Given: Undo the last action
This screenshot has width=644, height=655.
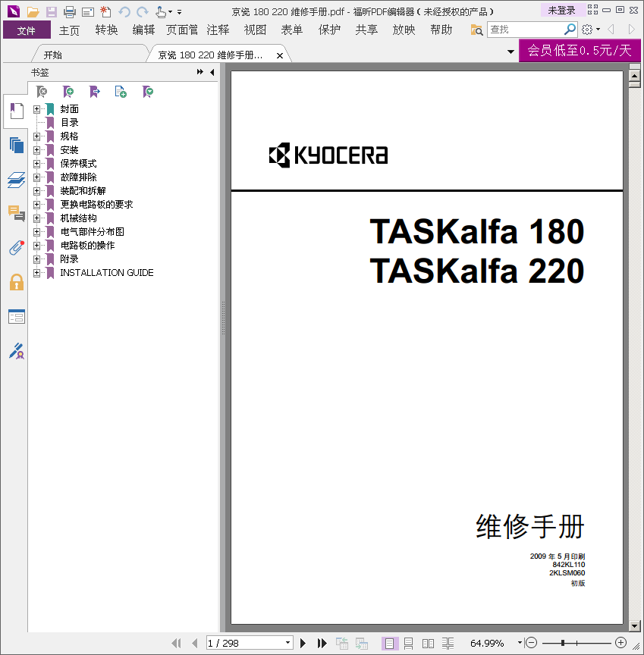Looking at the screenshot, I should point(124,11).
